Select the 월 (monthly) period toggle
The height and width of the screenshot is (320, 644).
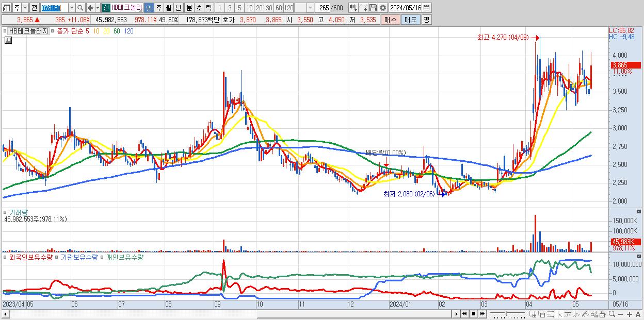point(168,8)
